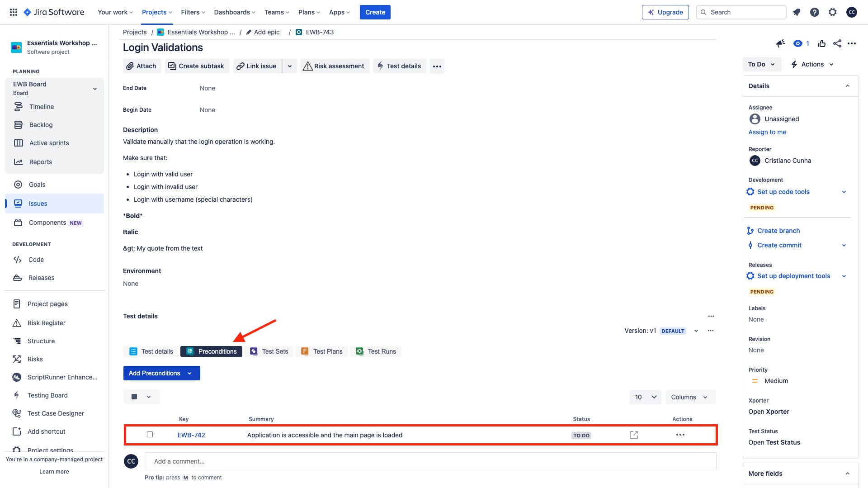Expand Set up code tools chevron
This screenshot has height=488, width=868.
point(844,192)
